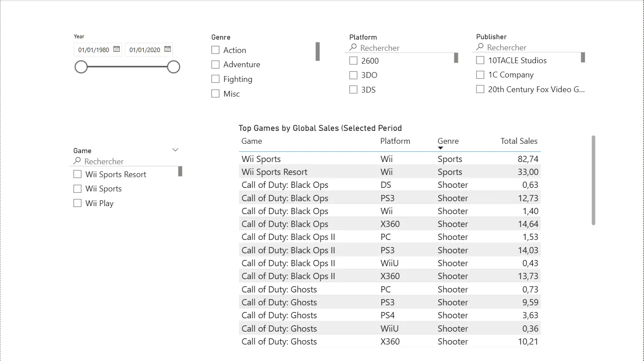Check the 3DO platform checkbox
This screenshot has height=361, width=644.
(353, 75)
